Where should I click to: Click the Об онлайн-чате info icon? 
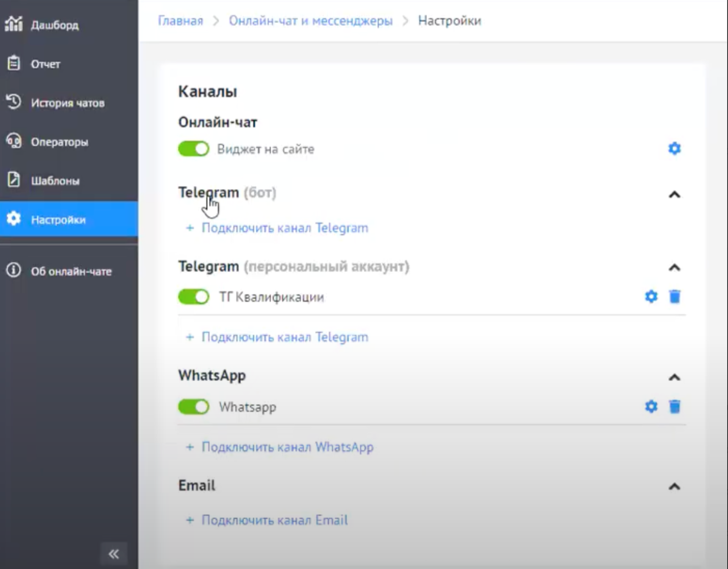click(14, 270)
